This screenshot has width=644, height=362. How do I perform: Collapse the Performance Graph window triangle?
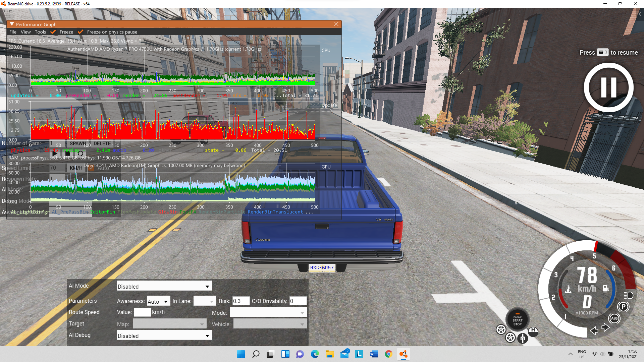pos(12,24)
